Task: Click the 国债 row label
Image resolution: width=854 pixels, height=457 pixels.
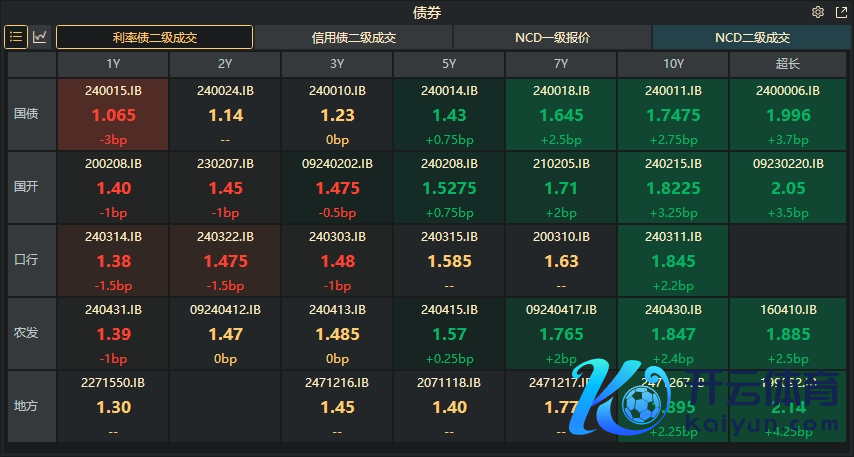Action: [27, 114]
